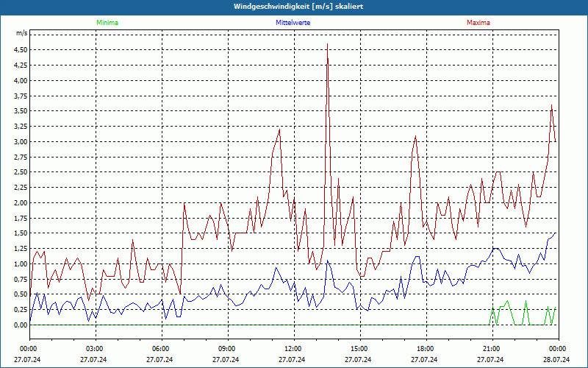Click the 1,00 y-axis value
Viewport: 588px width, 368px height.
click(21, 264)
